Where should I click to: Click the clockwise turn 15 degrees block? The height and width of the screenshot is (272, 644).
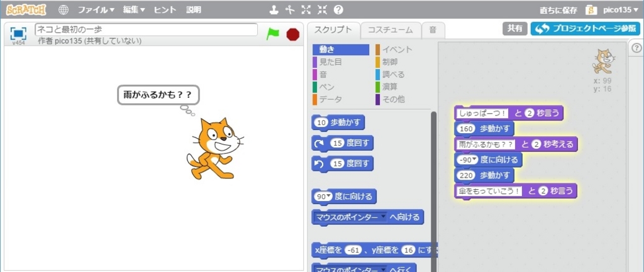tap(343, 143)
